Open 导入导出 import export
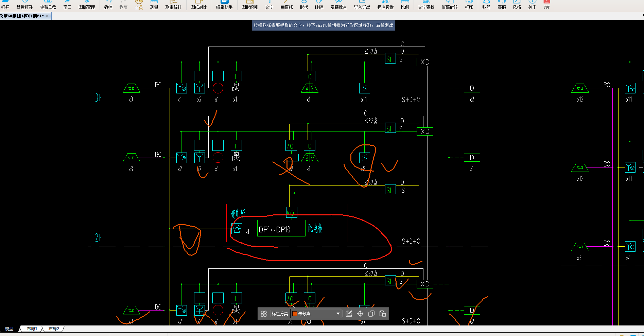The image size is (644, 336). [x=362, y=5]
